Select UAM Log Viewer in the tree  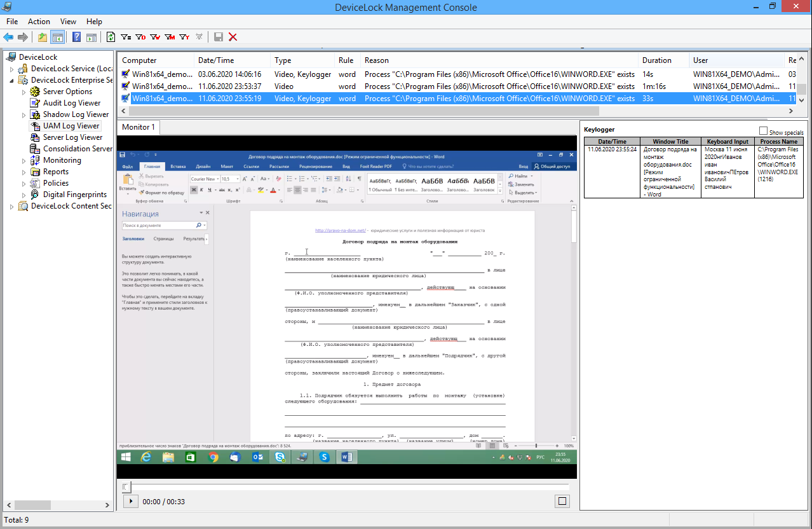[x=71, y=126]
